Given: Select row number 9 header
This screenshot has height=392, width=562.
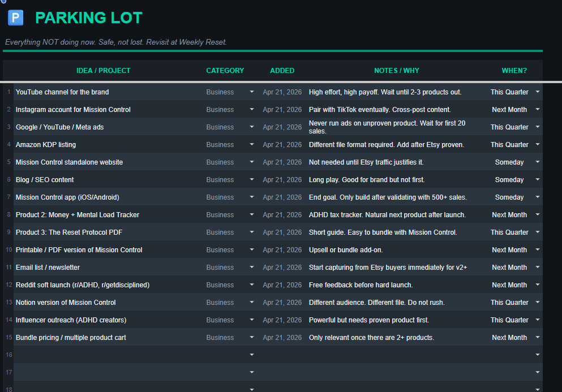Looking at the screenshot, I should [x=8, y=232].
